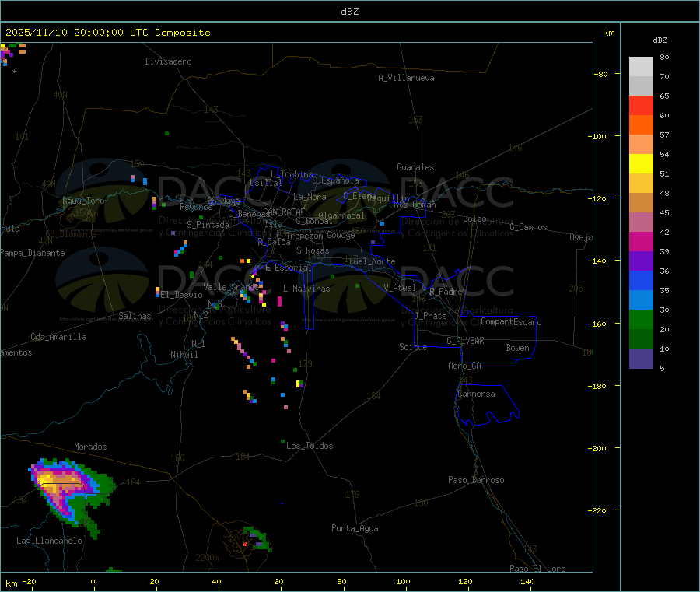Screen dimensions: 700x592
Task: Click the 'Aero_GA' airport label
Action: pos(464,366)
